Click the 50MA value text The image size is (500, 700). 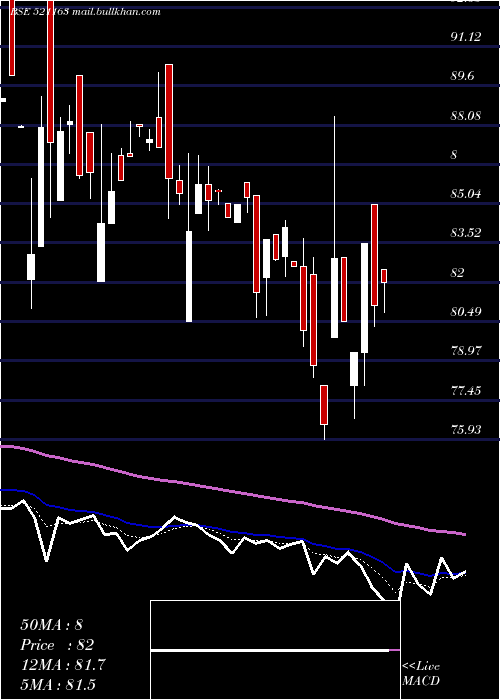click(x=52, y=625)
